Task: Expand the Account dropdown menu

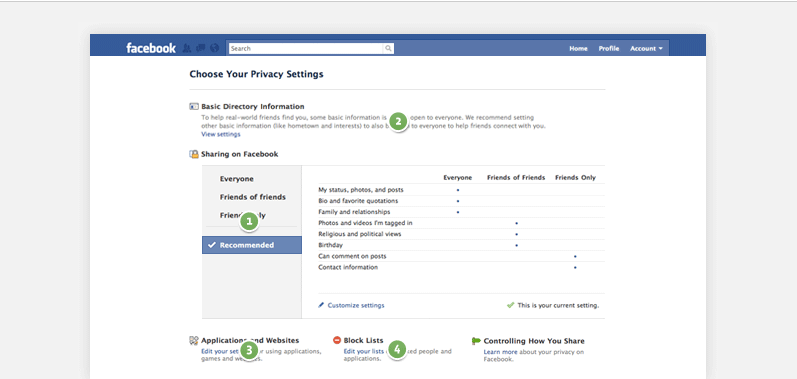Action: [646, 49]
